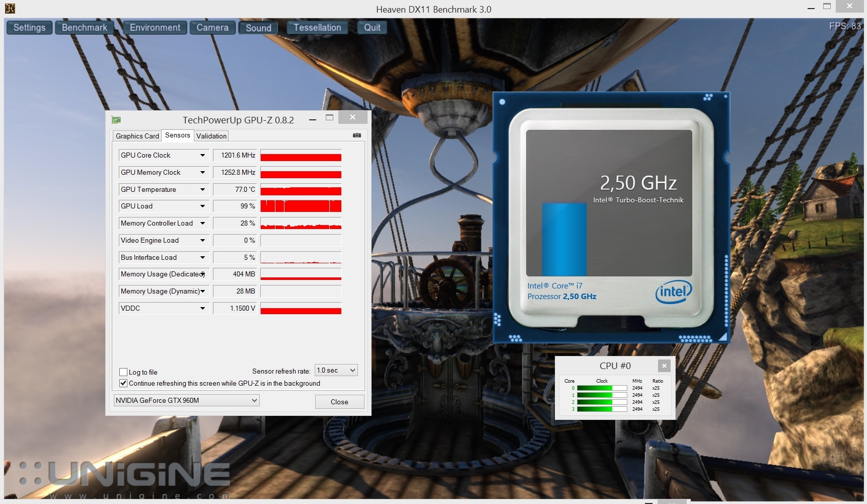Close the CPU #0 window
The height and width of the screenshot is (504, 867).
pyautogui.click(x=664, y=366)
